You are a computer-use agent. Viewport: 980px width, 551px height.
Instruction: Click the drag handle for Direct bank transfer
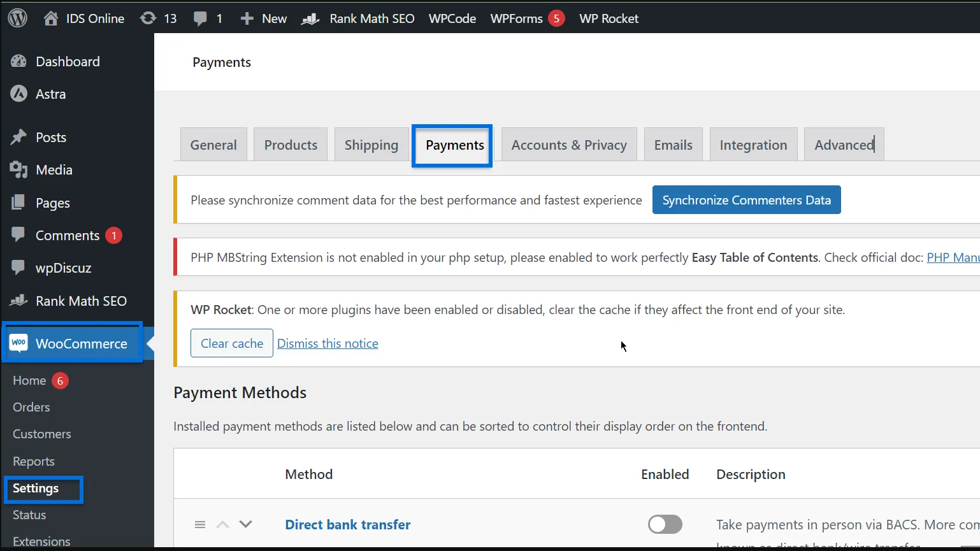pos(200,525)
